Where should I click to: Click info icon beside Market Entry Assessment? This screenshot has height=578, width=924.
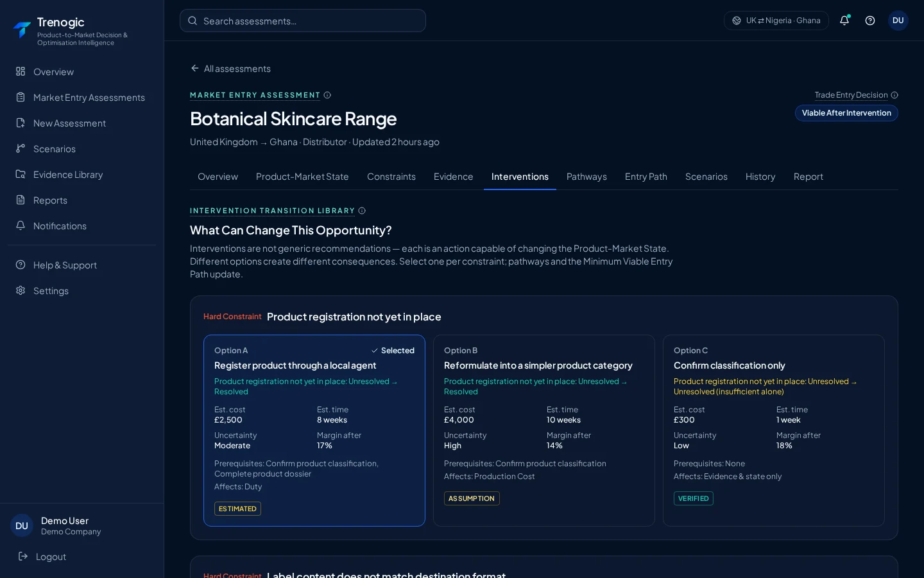[x=327, y=95]
